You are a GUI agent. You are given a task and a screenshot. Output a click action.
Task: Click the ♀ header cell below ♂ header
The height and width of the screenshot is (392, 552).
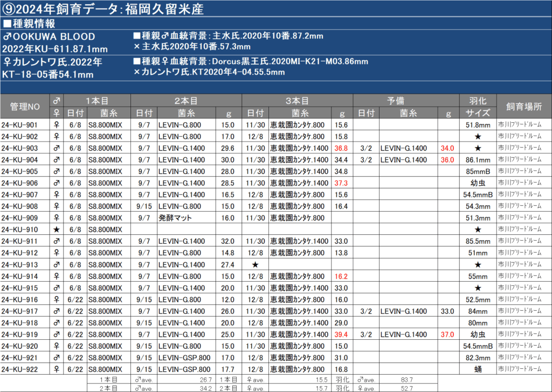(57, 113)
